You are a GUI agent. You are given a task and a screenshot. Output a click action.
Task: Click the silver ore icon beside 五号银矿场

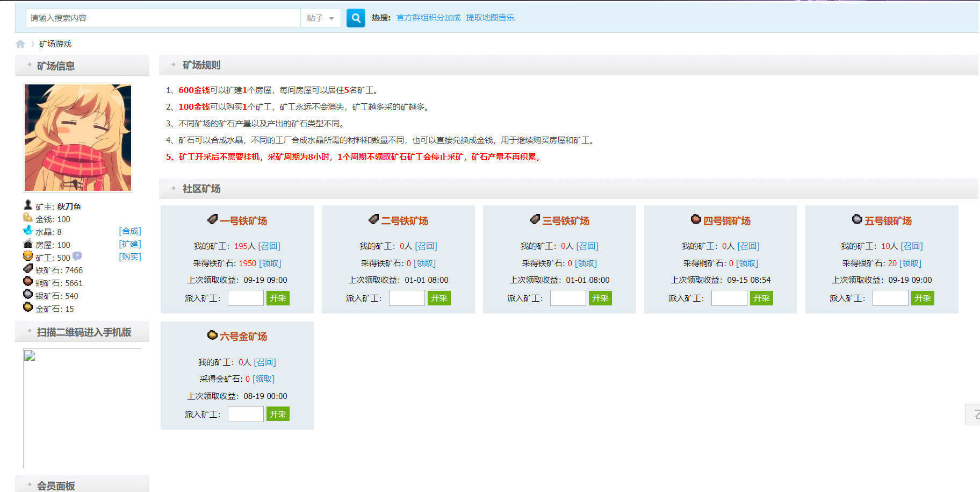857,219
